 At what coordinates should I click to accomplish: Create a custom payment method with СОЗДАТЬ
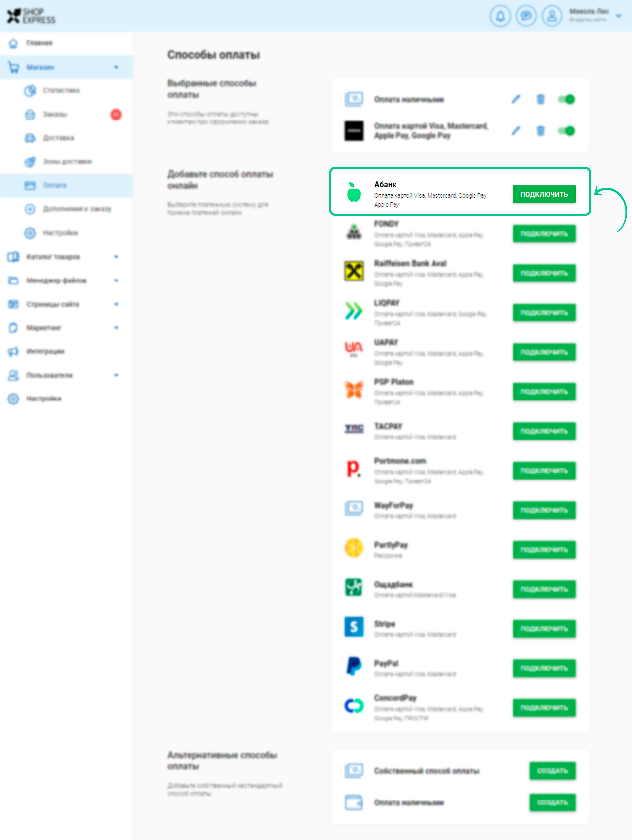[553, 771]
